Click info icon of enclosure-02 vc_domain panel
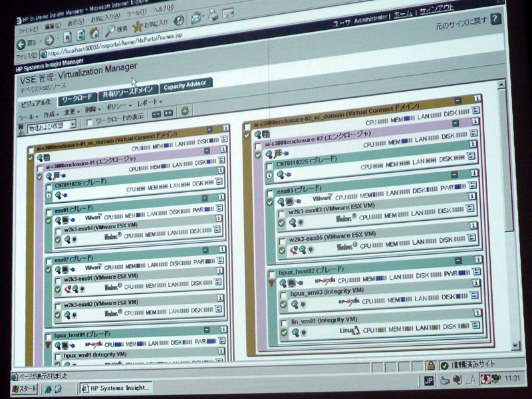This screenshot has width=532, height=399. [477, 98]
